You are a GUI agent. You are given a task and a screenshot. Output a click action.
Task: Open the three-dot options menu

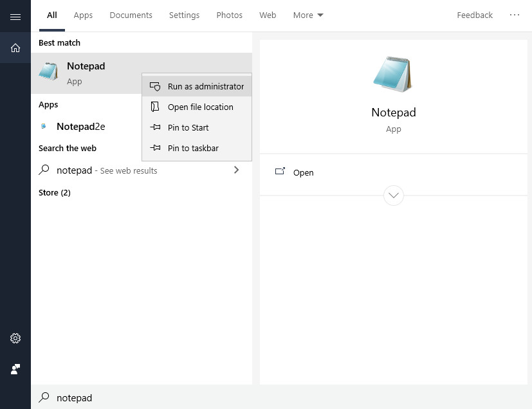[515, 15]
